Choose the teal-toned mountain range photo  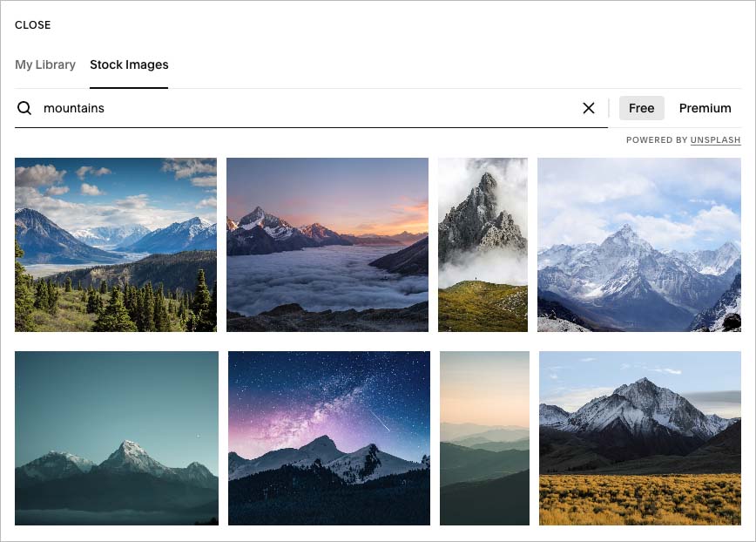pos(116,438)
